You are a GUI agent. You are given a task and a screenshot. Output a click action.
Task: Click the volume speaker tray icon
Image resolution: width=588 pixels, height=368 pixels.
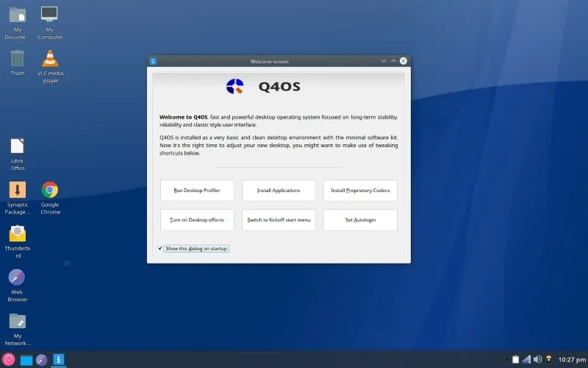pyautogui.click(x=537, y=359)
